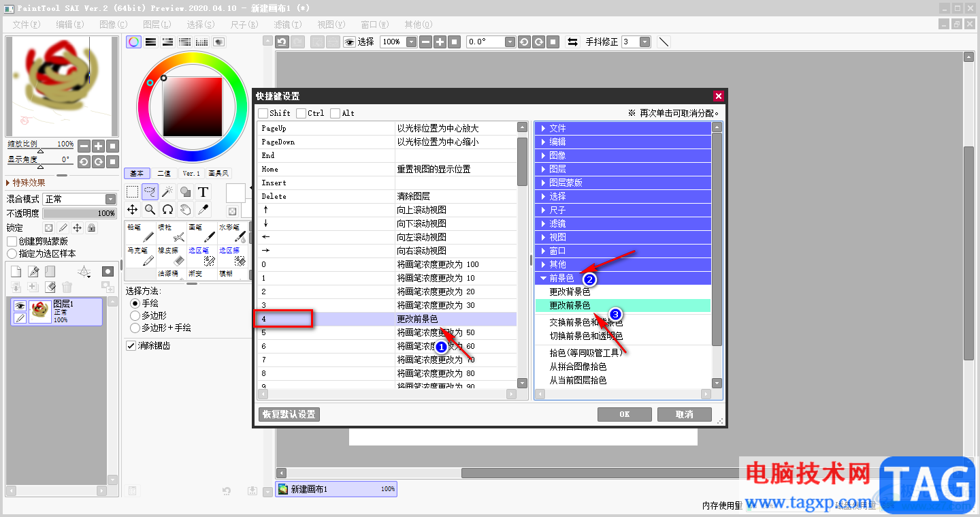Choose 手绘 selection method

coord(135,303)
